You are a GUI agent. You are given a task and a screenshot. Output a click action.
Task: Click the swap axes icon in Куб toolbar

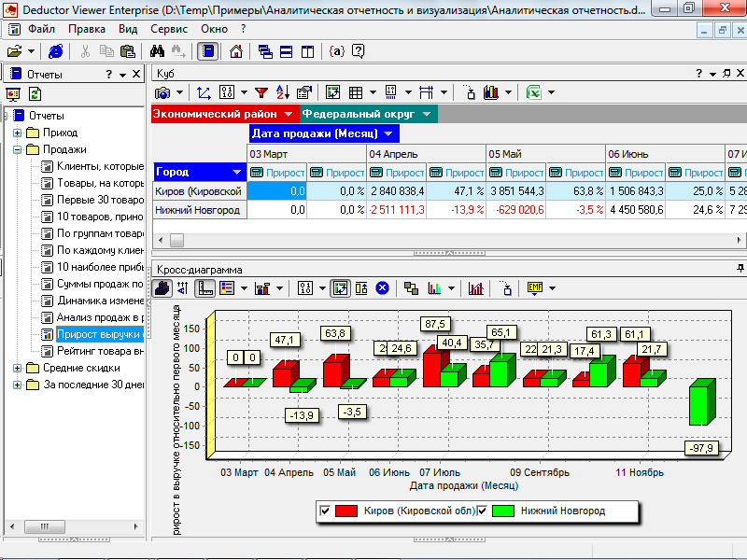204,92
